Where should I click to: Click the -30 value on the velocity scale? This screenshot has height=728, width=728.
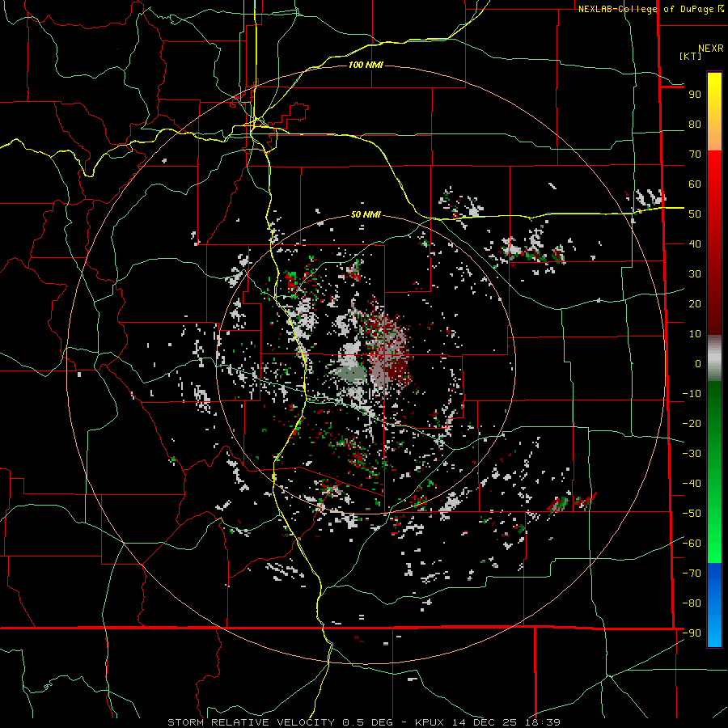(692, 454)
